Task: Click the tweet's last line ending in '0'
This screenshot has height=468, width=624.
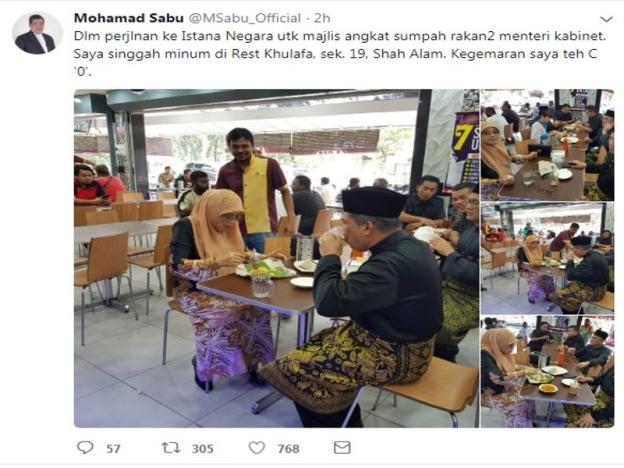Action: pyautogui.click(x=83, y=72)
